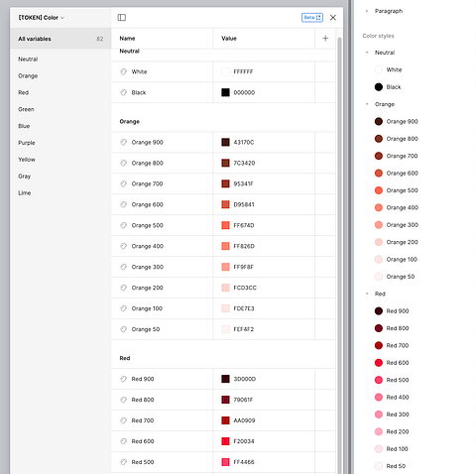Select the Black color style circle
The image size is (476, 474).
coord(379,87)
